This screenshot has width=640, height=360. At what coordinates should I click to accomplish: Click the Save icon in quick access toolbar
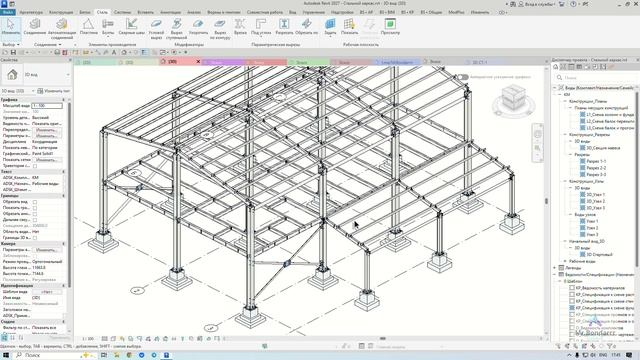[13, 52]
